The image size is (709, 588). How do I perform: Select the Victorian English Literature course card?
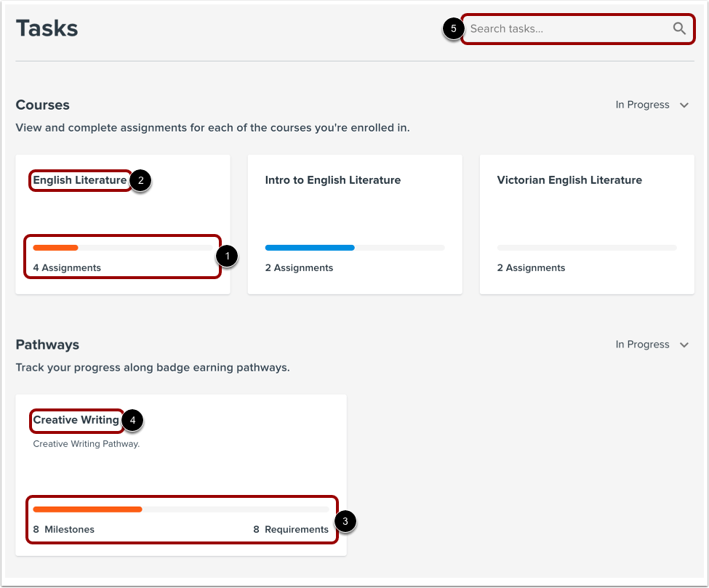tap(569, 180)
